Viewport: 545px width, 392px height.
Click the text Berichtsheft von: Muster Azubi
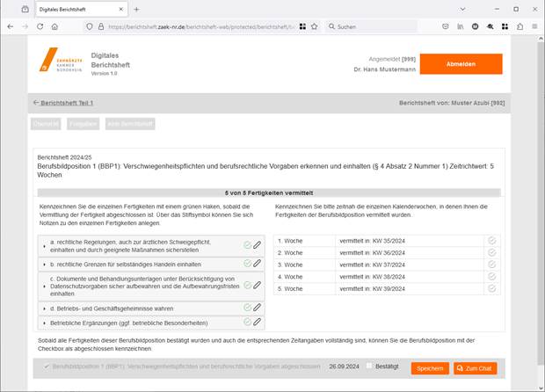(452, 103)
